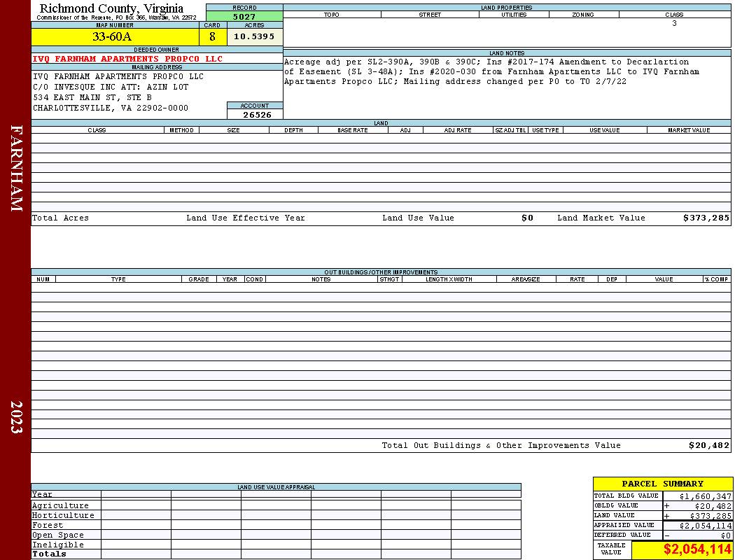Screen dimensions: 735x560
Task: Click the Agriculture row label
Action: coord(60,505)
